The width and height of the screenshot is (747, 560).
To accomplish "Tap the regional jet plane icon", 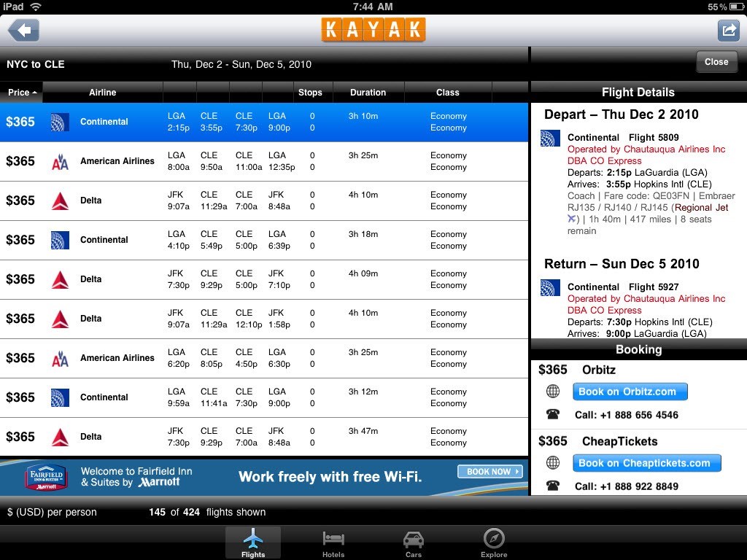I will (x=572, y=219).
